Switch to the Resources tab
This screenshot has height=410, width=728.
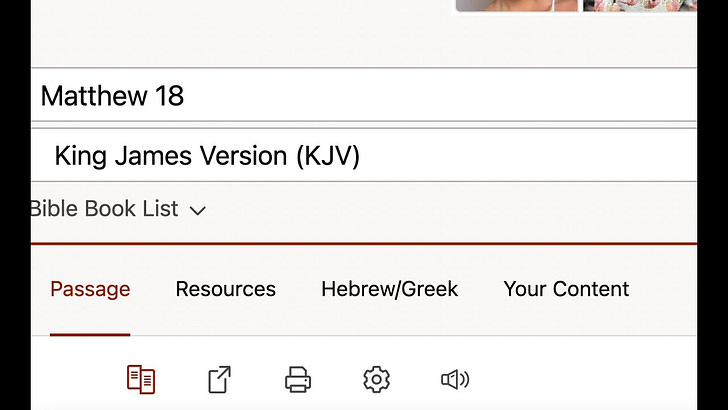point(226,289)
